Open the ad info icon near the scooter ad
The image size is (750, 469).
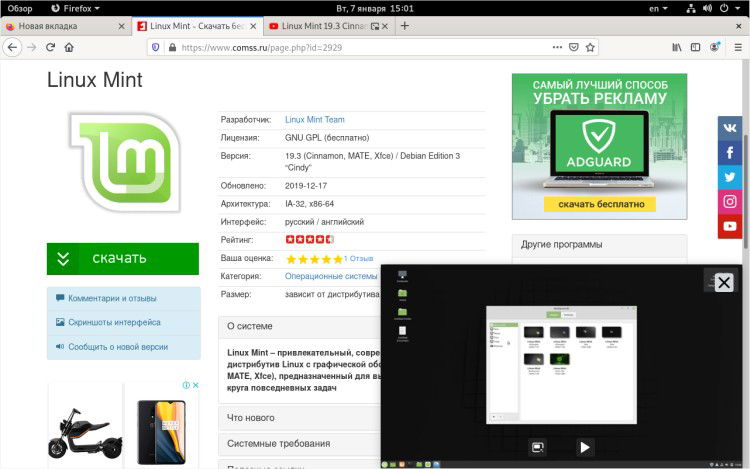(187, 385)
